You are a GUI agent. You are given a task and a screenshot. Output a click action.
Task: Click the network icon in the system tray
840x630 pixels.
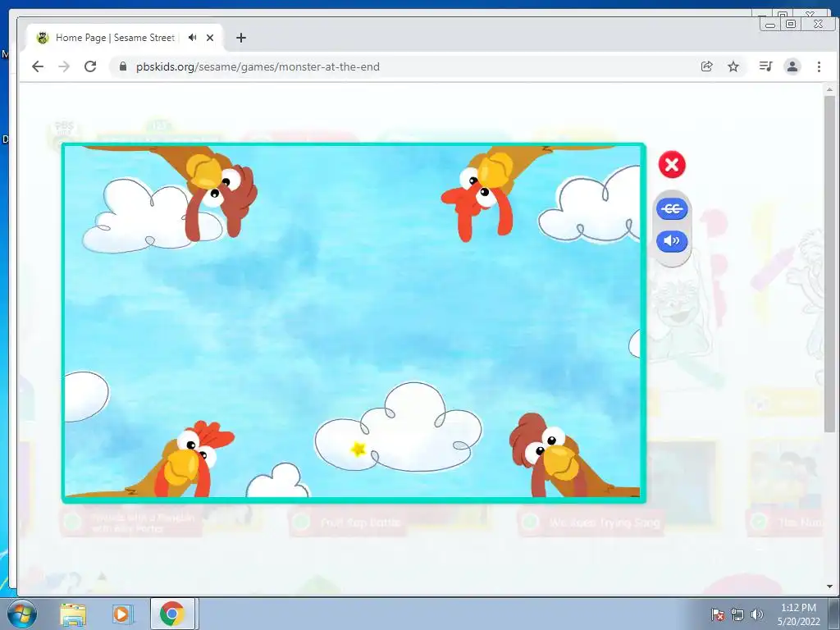[737, 614]
